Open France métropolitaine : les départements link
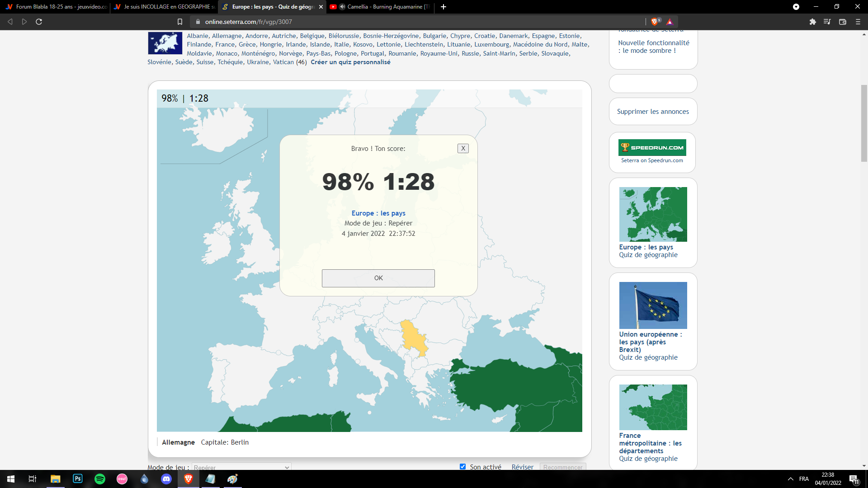The image size is (868, 488). tap(651, 443)
